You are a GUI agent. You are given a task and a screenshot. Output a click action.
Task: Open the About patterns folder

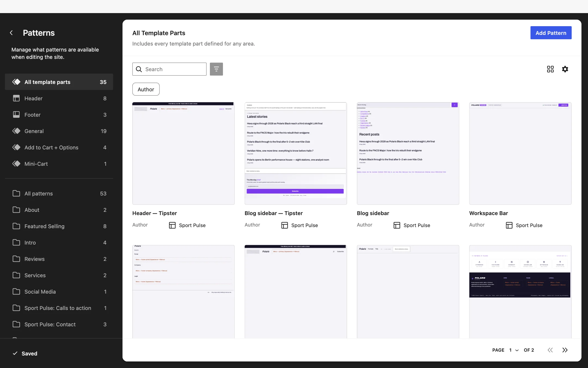59,210
